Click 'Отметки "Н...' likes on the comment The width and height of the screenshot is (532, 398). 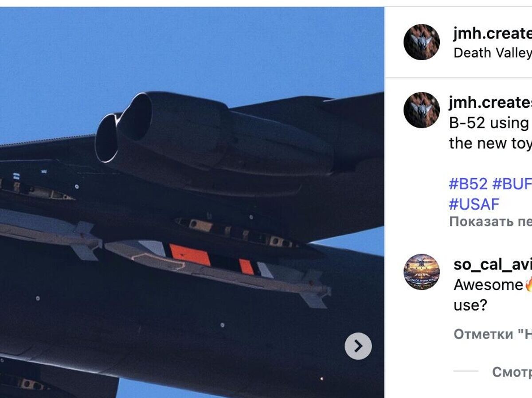[x=493, y=334]
